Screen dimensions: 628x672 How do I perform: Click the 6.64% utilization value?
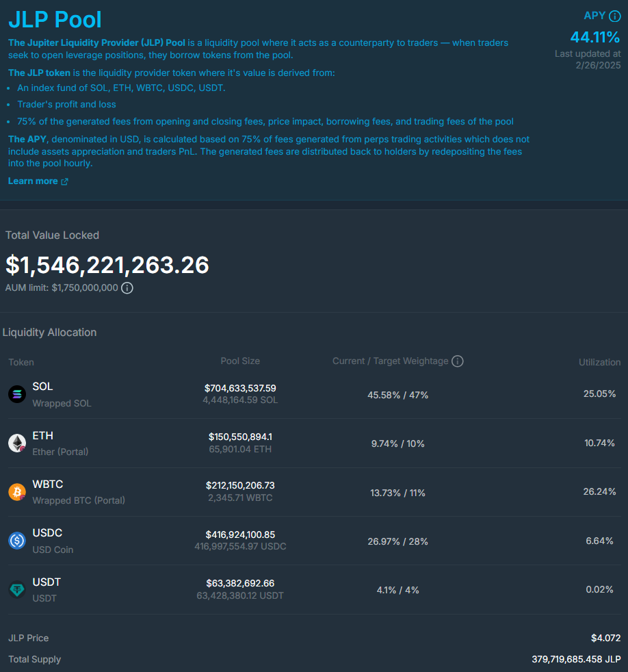599,541
